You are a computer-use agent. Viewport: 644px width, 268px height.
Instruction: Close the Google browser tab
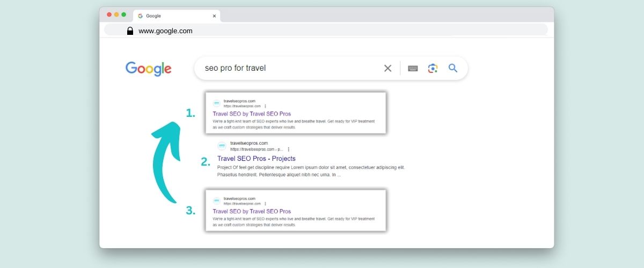(215, 16)
